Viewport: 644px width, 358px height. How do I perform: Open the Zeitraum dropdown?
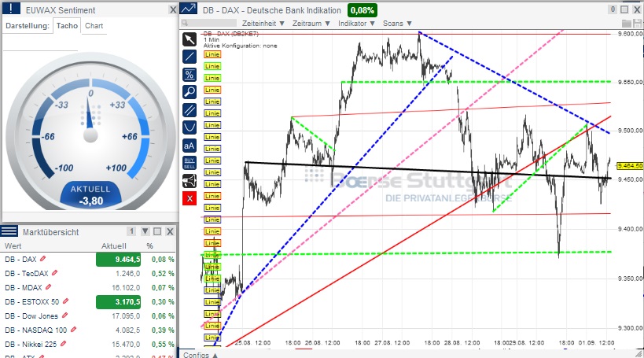311,24
